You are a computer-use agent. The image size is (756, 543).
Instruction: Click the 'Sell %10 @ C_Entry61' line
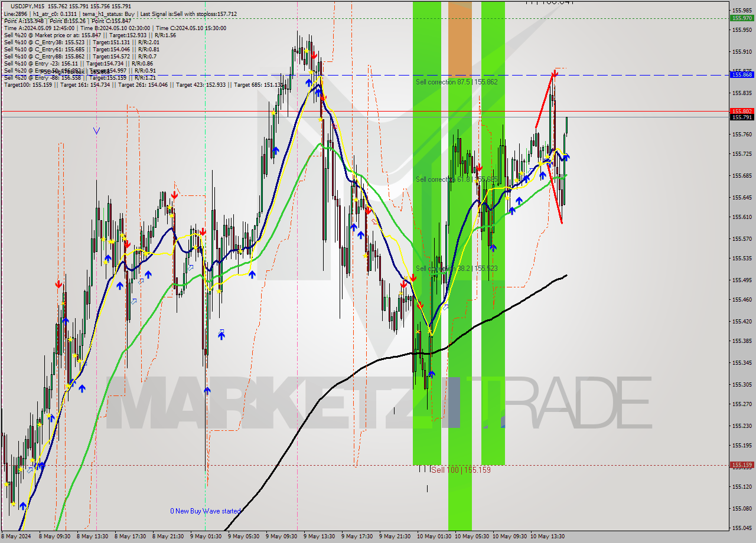coord(82,49)
